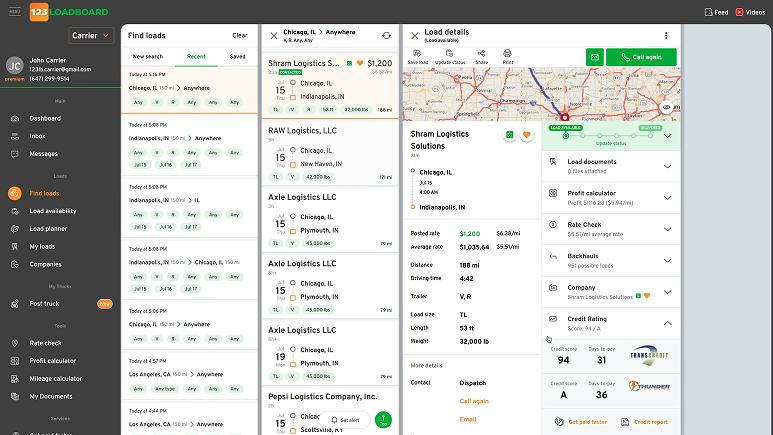
Task: Click the orange Call again contact link
Action: pos(474,401)
